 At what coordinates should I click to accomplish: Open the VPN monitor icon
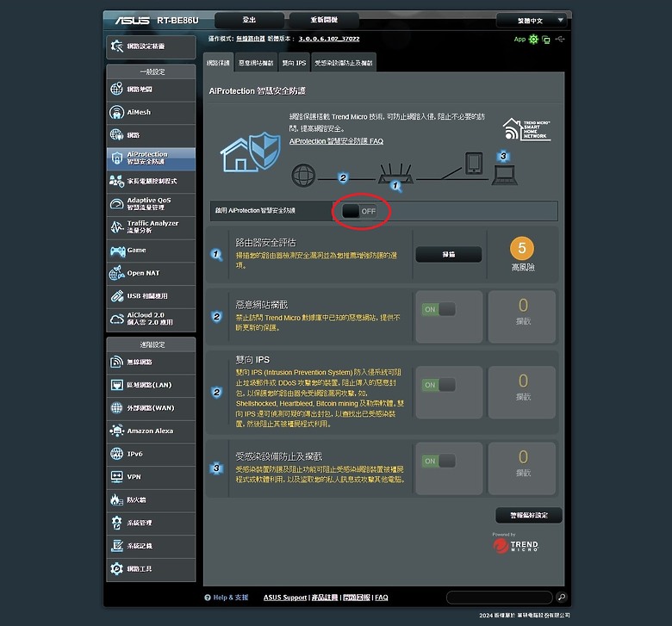116,476
